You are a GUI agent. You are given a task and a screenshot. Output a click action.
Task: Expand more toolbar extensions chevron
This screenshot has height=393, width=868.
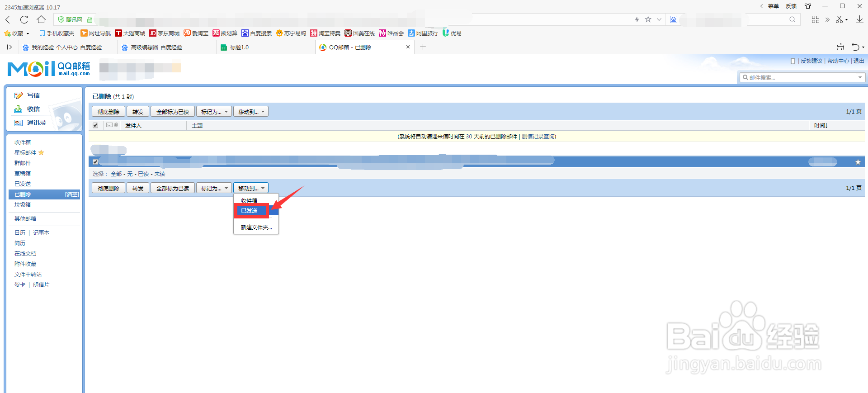pyautogui.click(x=827, y=19)
